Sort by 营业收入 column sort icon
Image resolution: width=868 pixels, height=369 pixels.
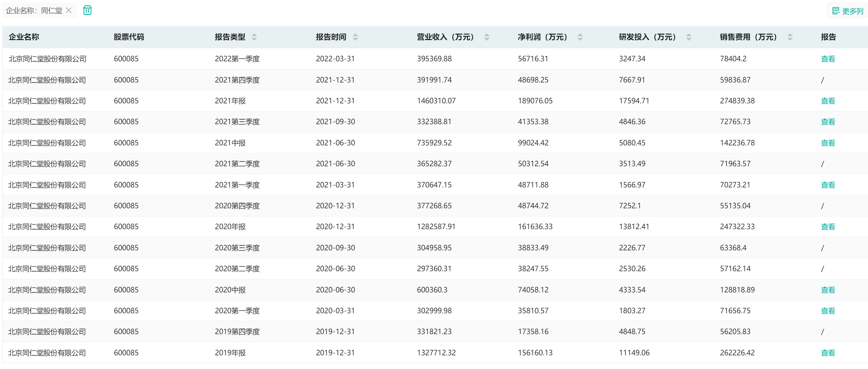pos(487,37)
